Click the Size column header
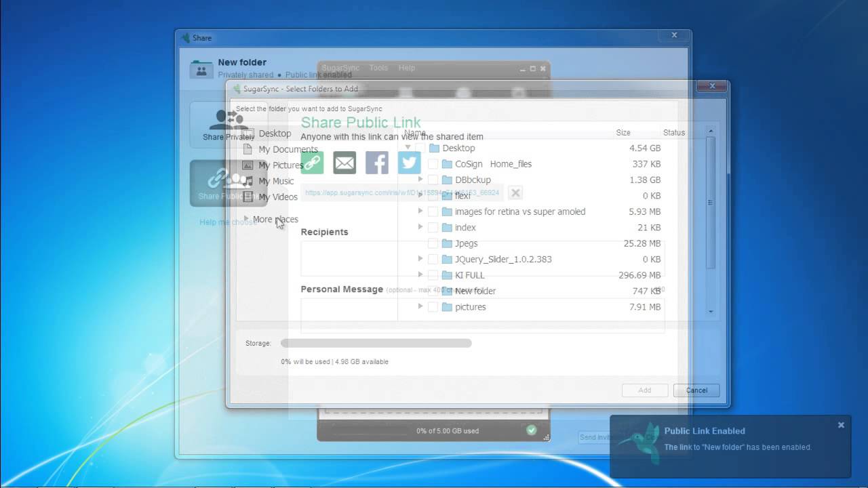868x488 pixels. point(623,133)
